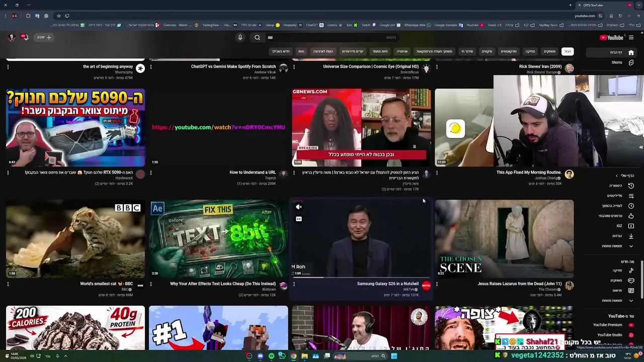Open RTX 5090 bottleneck video thumbnail

pos(75,128)
